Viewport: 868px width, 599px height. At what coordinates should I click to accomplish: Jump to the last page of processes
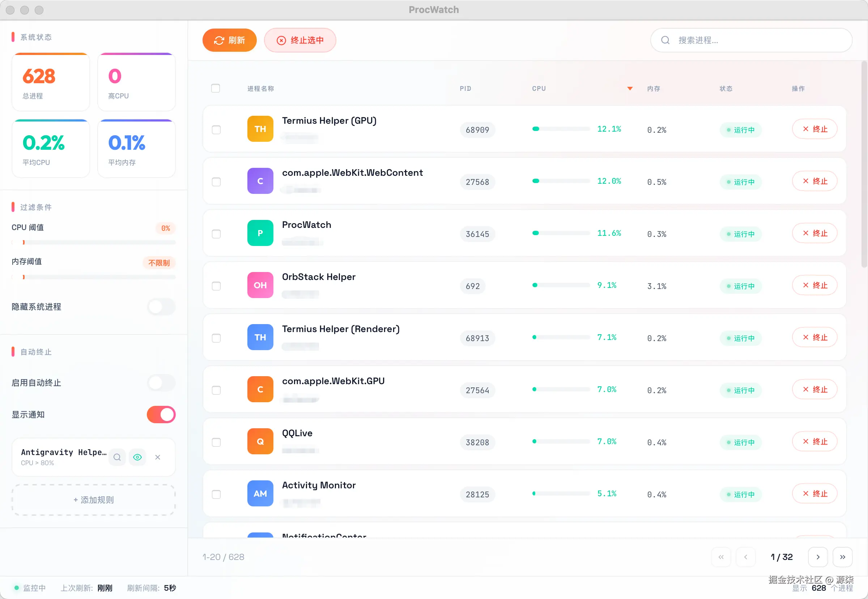(x=842, y=557)
